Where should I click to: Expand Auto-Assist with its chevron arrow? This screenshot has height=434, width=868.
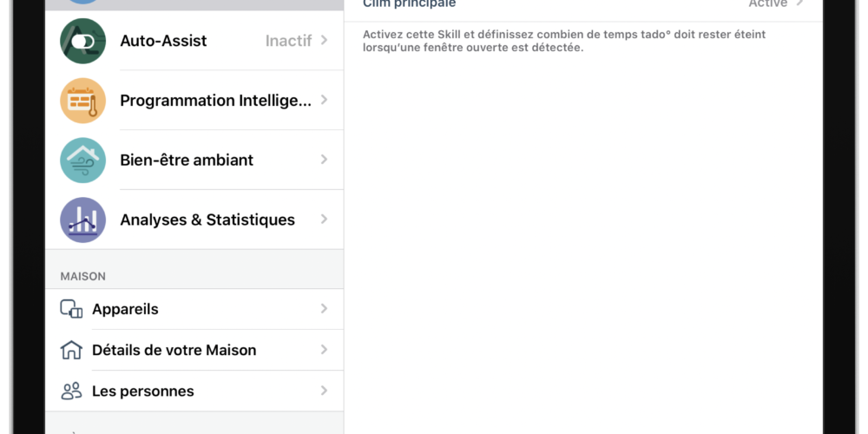(x=325, y=41)
